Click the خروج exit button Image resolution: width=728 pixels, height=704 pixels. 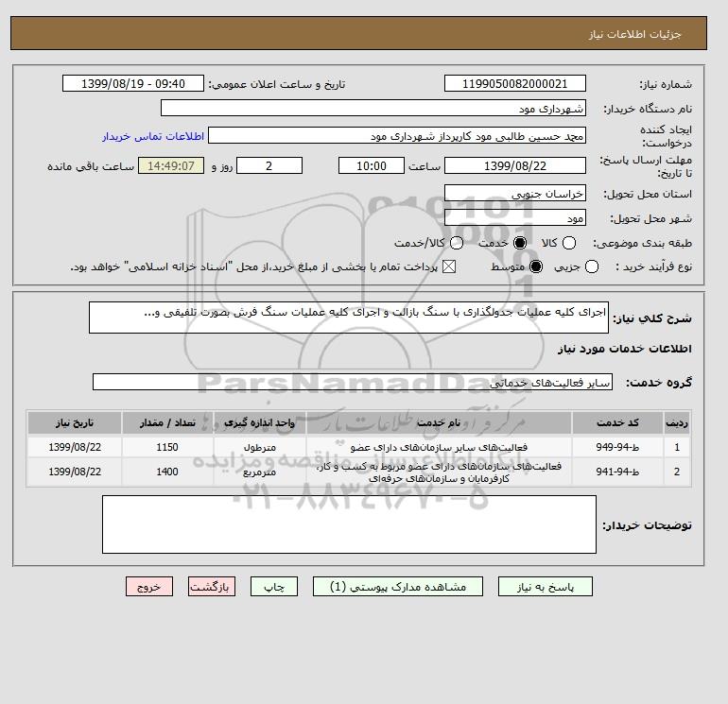coord(149,587)
